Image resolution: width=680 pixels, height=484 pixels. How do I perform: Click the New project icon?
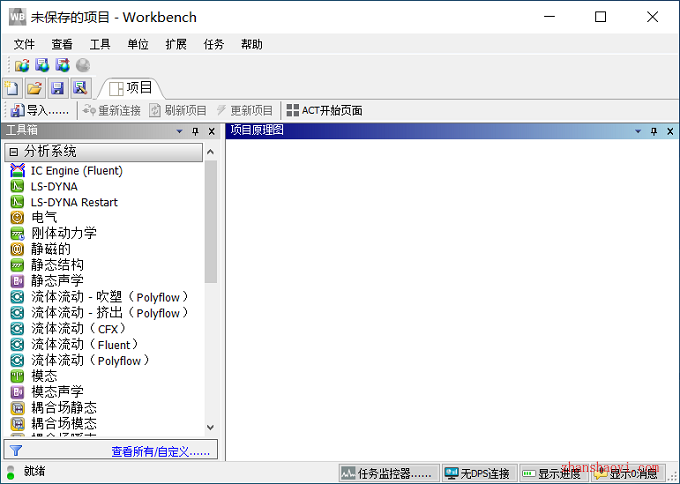coord(12,88)
